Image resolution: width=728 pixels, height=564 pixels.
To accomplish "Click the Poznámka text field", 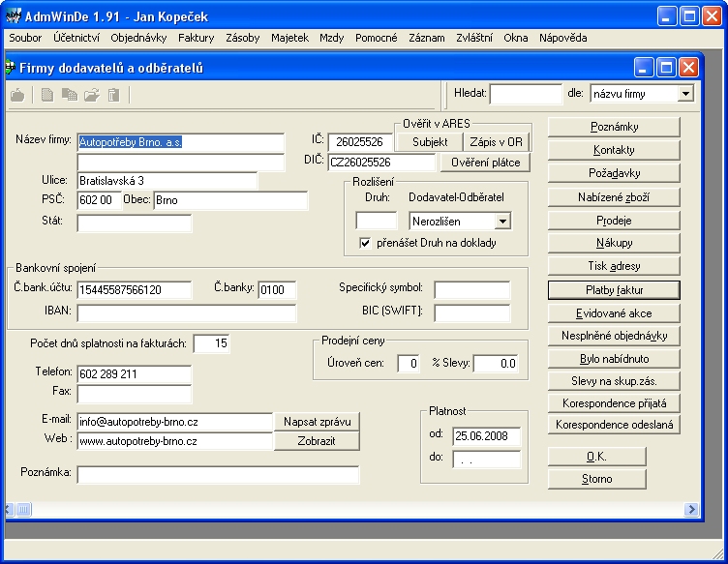I will point(218,474).
